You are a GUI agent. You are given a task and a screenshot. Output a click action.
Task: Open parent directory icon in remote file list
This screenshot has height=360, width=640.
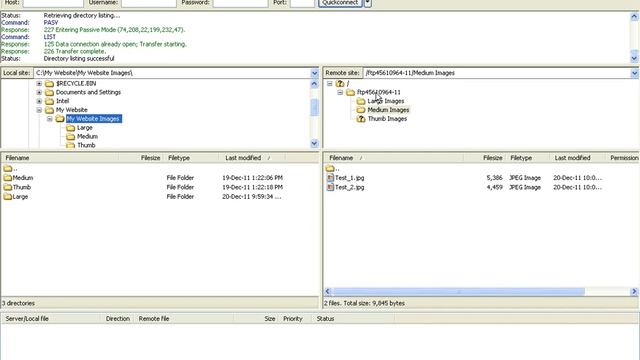coord(330,168)
